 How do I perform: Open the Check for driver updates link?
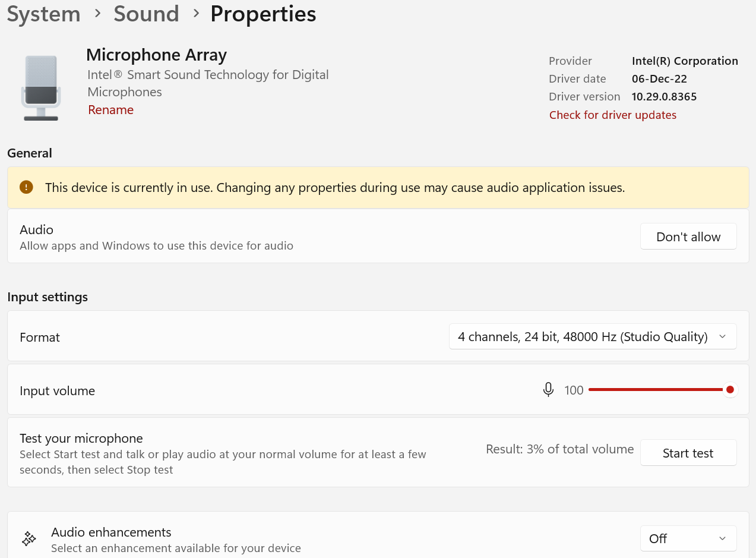[x=612, y=115]
